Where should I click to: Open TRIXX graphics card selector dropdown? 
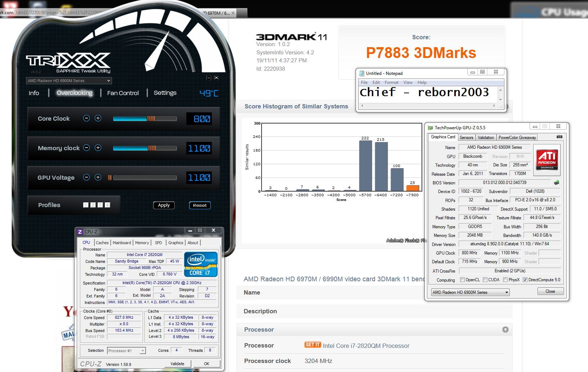point(69,81)
